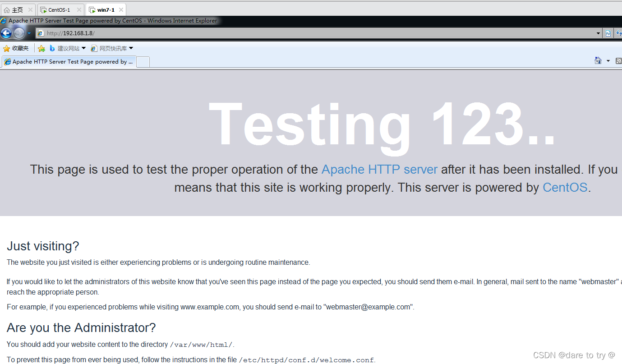
Task: Click the page icon inside address bar
Action: (41, 33)
